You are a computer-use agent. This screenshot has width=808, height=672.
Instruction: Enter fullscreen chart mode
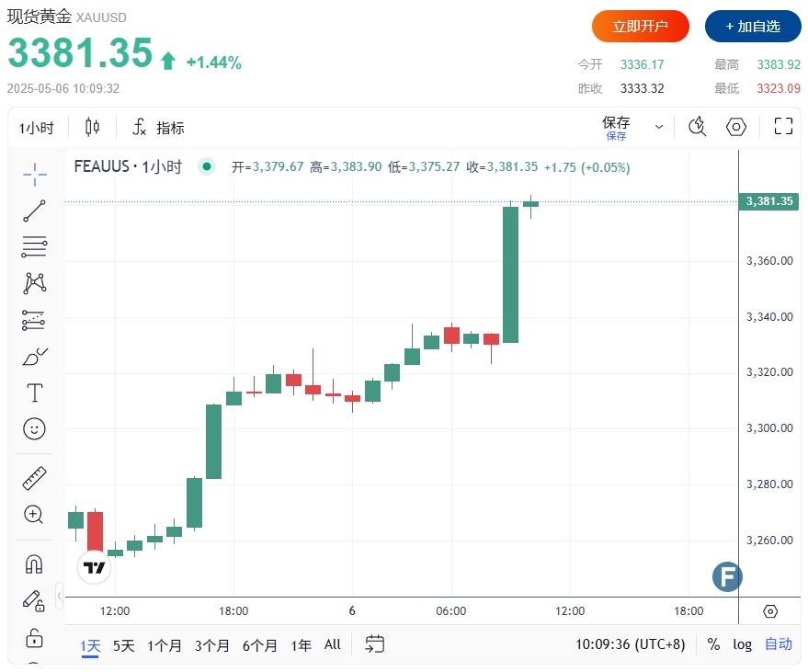coord(783,127)
